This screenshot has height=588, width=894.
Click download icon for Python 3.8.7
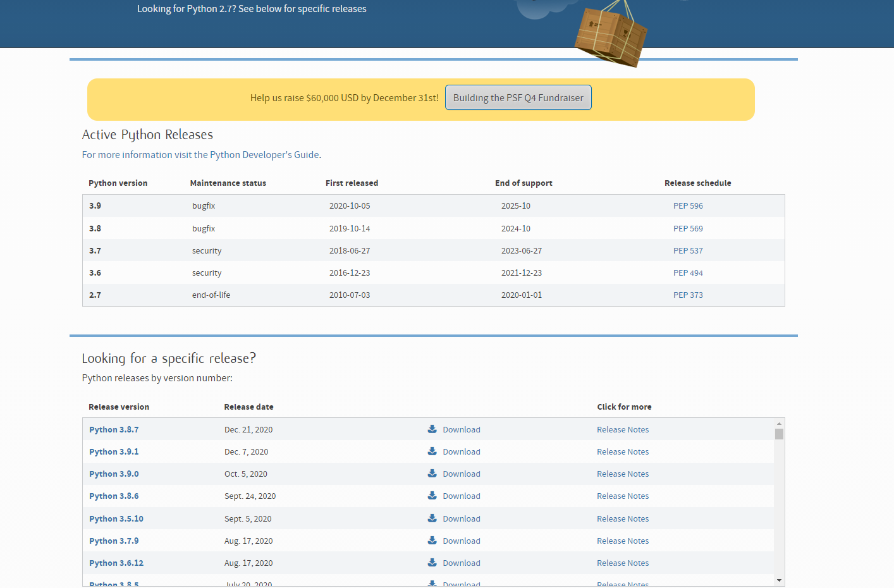point(432,429)
